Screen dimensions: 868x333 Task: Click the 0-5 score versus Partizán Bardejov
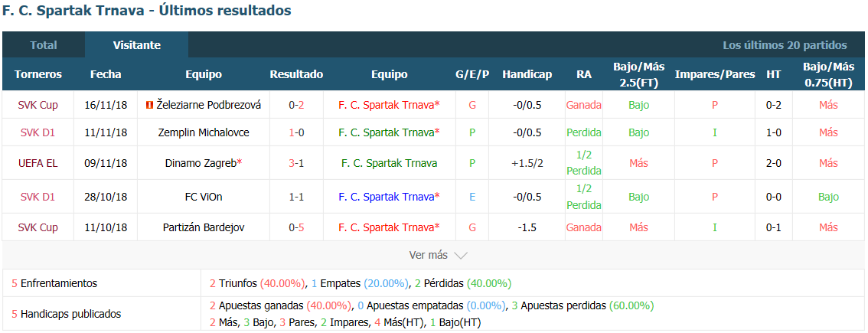click(296, 227)
